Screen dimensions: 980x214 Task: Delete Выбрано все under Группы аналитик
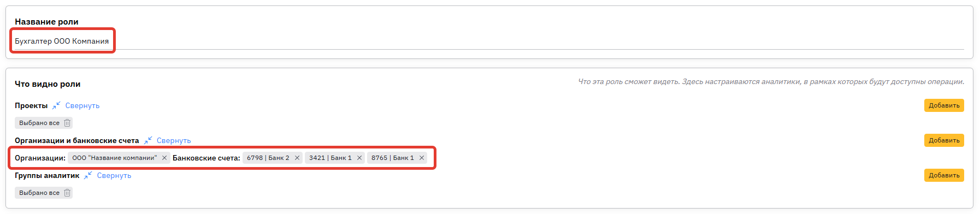(67, 193)
